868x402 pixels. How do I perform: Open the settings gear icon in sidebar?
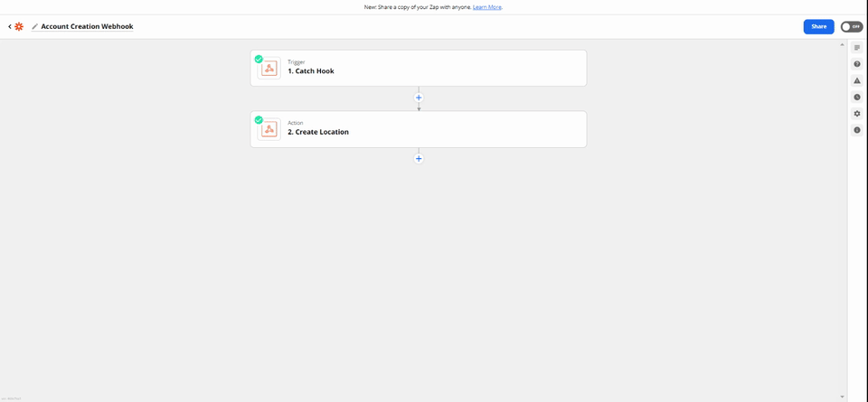857,113
